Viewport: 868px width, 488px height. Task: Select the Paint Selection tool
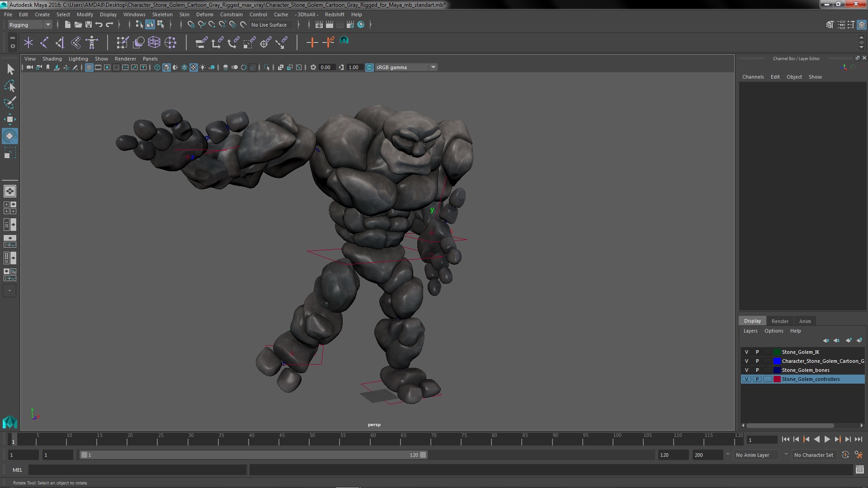tap(9, 103)
